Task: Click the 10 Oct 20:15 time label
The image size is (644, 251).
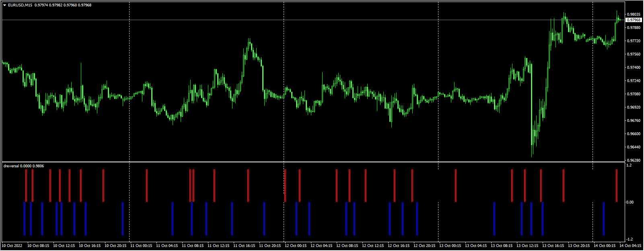Action: tap(115, 245)
